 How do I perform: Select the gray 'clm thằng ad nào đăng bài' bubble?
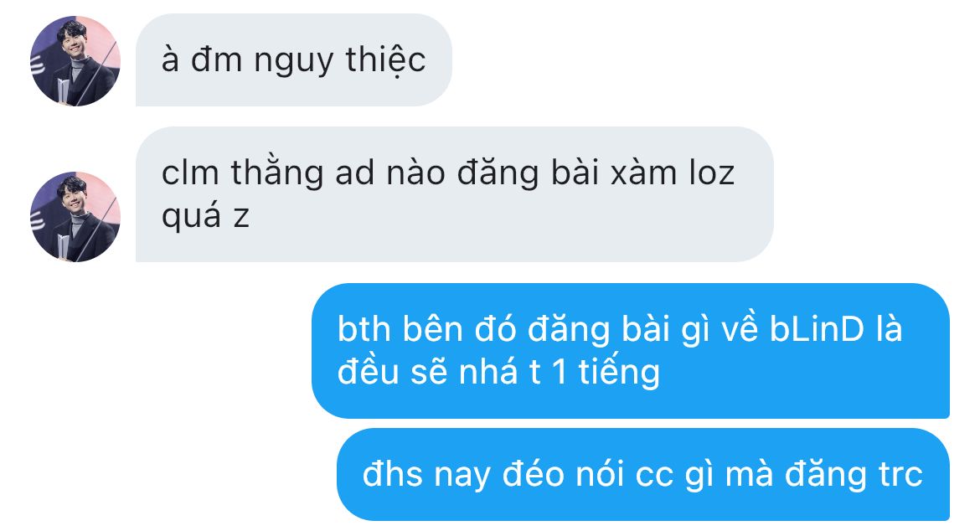(454, 194)
